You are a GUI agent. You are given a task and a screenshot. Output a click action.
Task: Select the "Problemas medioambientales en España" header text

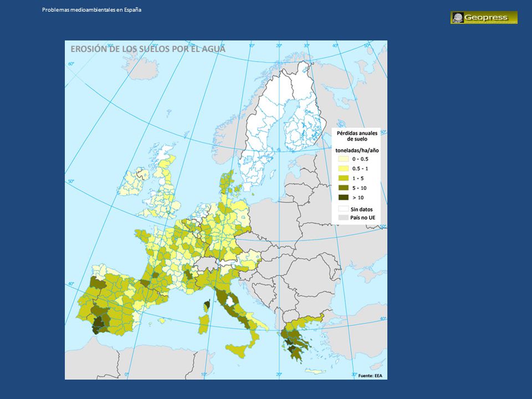91,10
